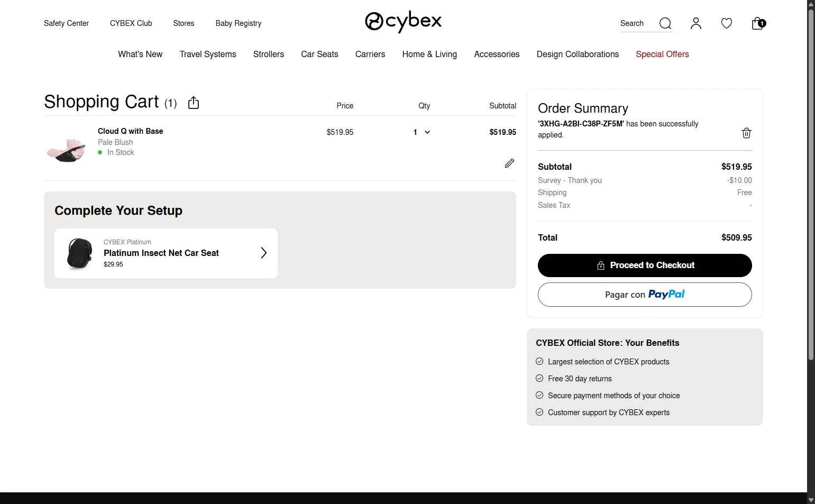
Task: Click the -$10.00 survey discount value
Action: [739, 180]
